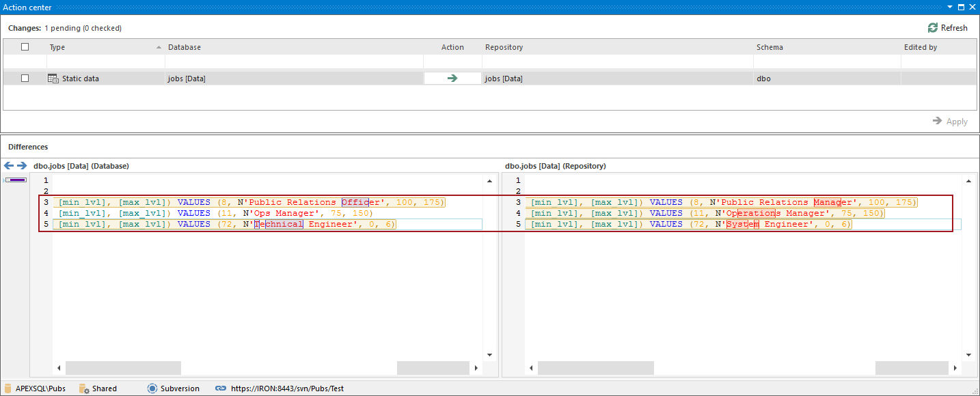Click the filter field under Database column

[294, 61]
